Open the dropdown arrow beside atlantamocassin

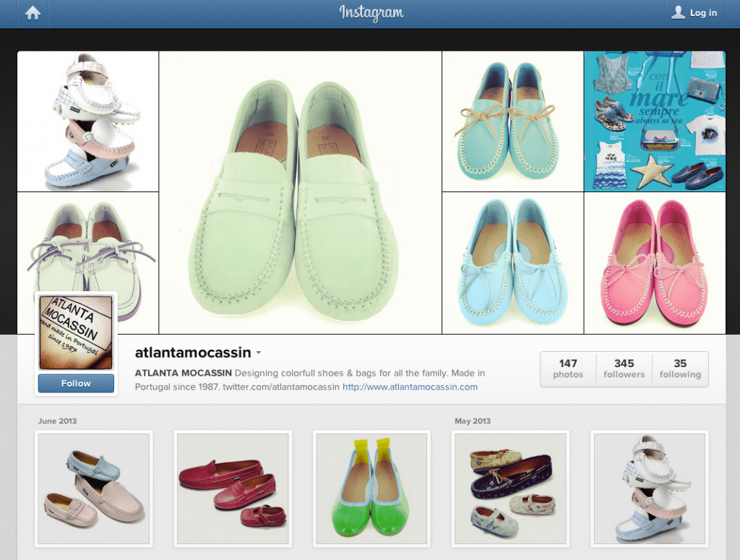[259, 353]
